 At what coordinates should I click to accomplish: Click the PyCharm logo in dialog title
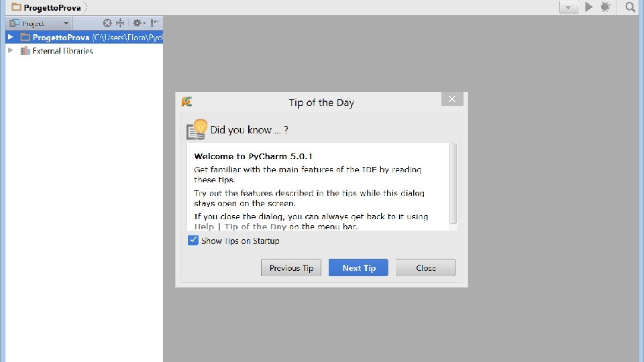tap(187, 101)
